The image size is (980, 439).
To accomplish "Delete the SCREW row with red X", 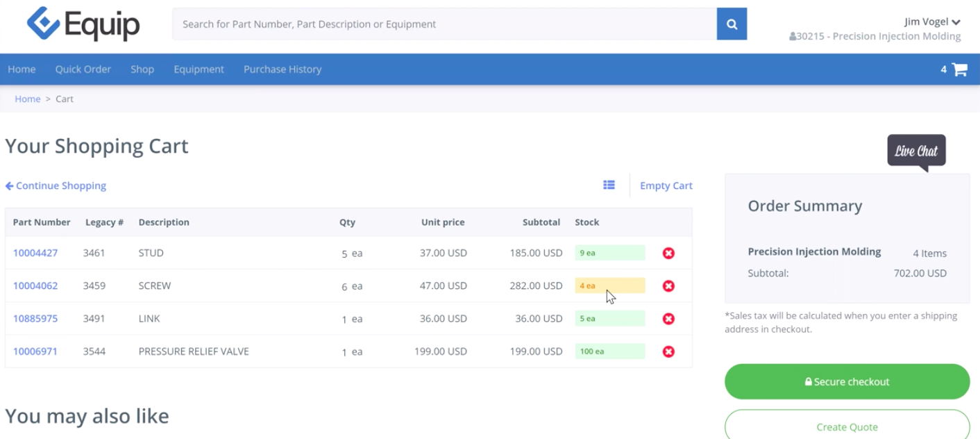I will pyautogui.click(x=668, y=286).
